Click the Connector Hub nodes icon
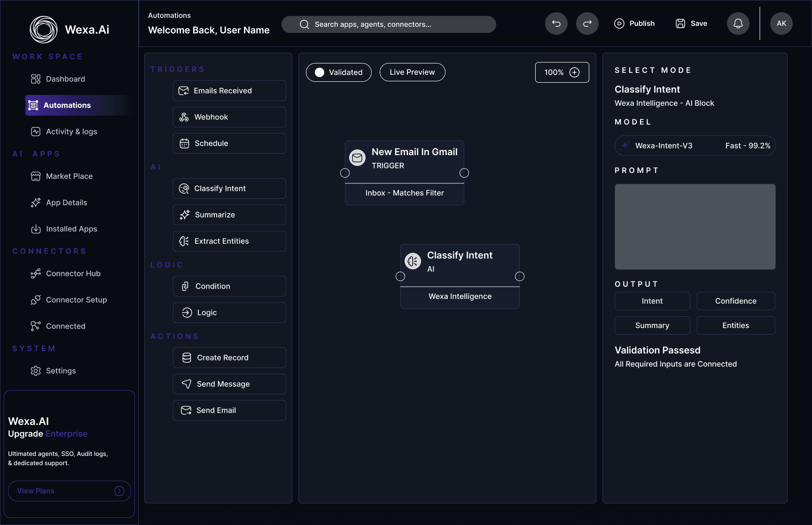The height and width of the screenshot is (525, 812). click(x=36, y=274)
